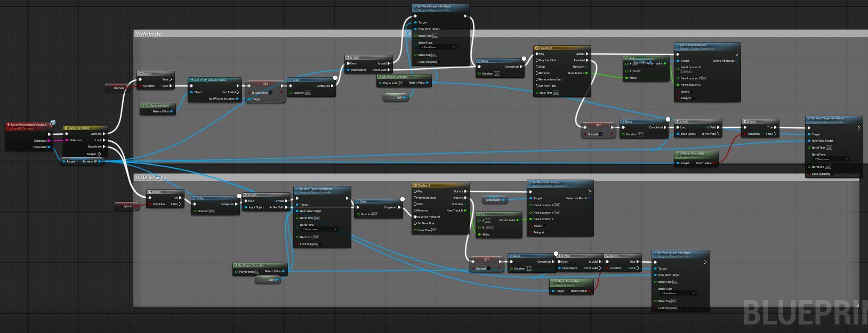The height and width of the screenshot is (333, 868).
Task: Click the On Activate comment title
Action: [x=148, y=34]
